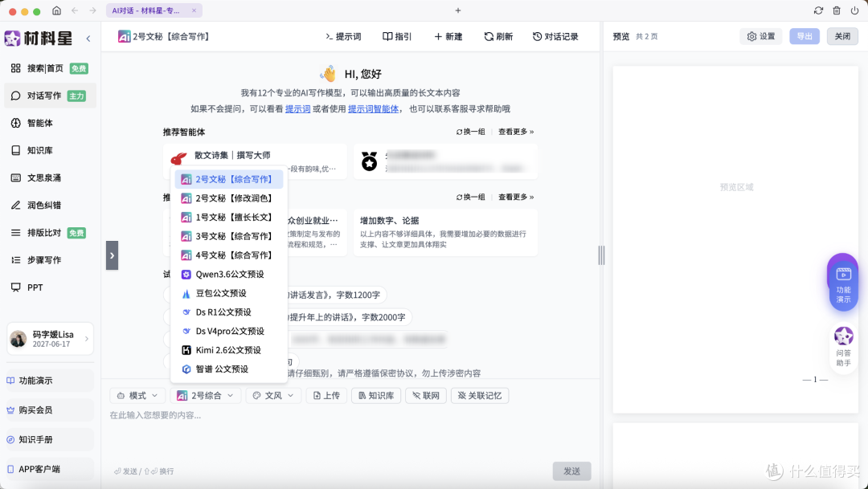Click the 提示词智能体 hyperlink
Viewport: 868px width, 489px height.
click(x=373, y=109)
